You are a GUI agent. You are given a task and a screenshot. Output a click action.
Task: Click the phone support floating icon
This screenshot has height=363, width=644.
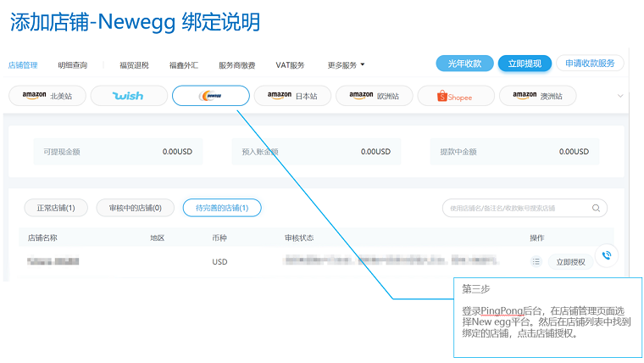point(607,255)
